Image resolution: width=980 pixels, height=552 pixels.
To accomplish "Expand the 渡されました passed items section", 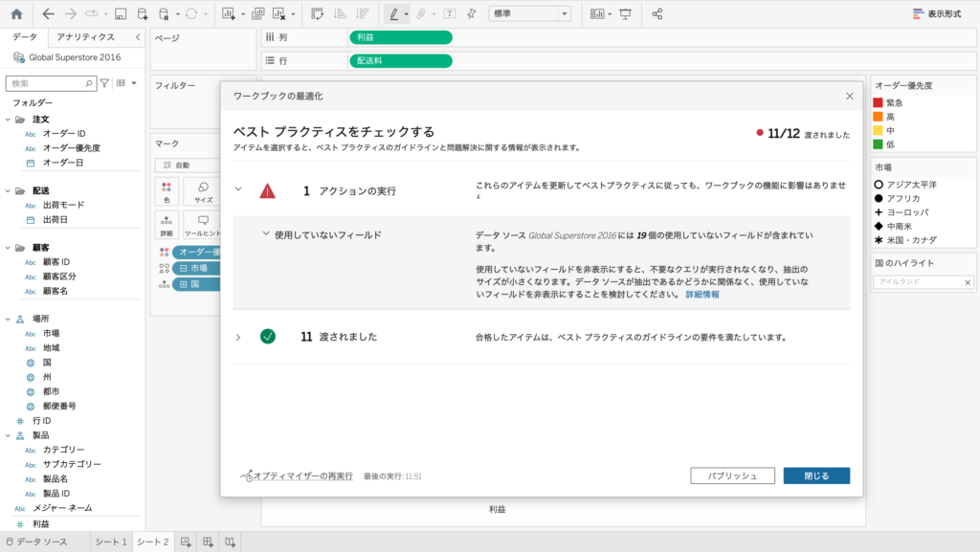I will point(238,337).
